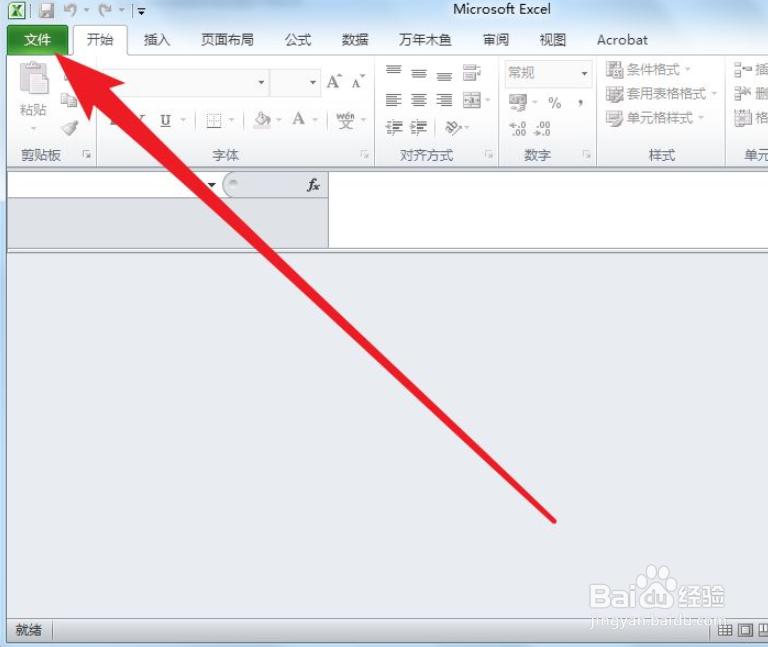Image resolution: width=768 pixels, height=647 pixels.
Task: Open the Acrobat ribbon tab
Action: (x=622, y=40)
